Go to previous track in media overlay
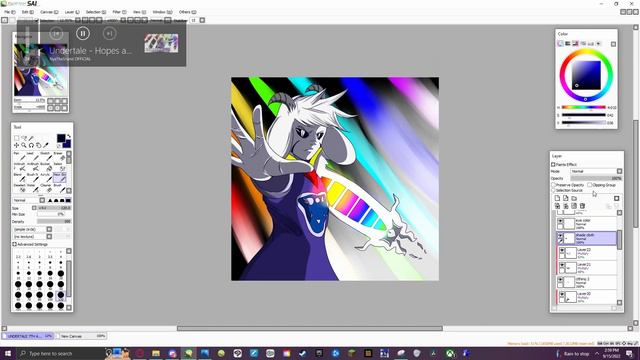Image resolution: width=640 pixels, height=360 pixels. click(56, 33)
